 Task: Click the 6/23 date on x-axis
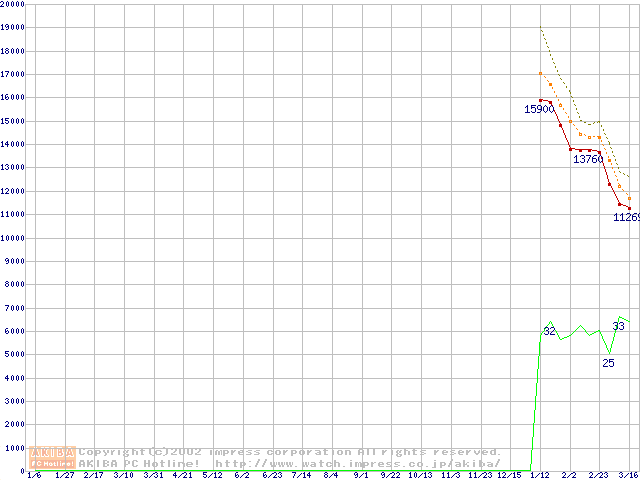coord(272,475)
